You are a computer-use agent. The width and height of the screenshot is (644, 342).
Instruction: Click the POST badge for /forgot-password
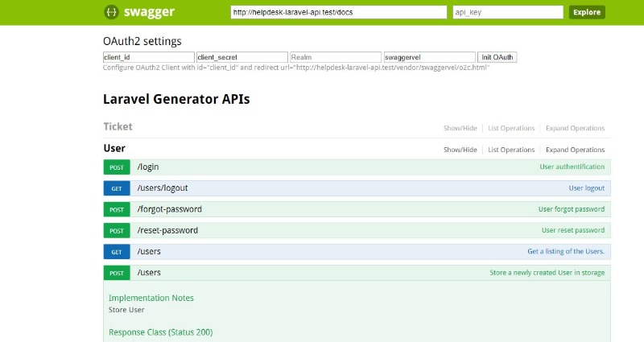(x=117, y=209)
